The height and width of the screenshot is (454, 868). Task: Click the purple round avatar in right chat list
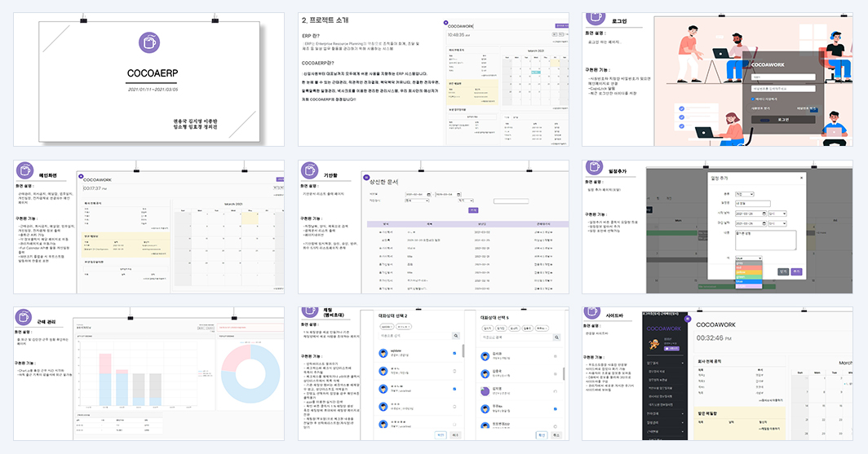[x=485, y=391]
